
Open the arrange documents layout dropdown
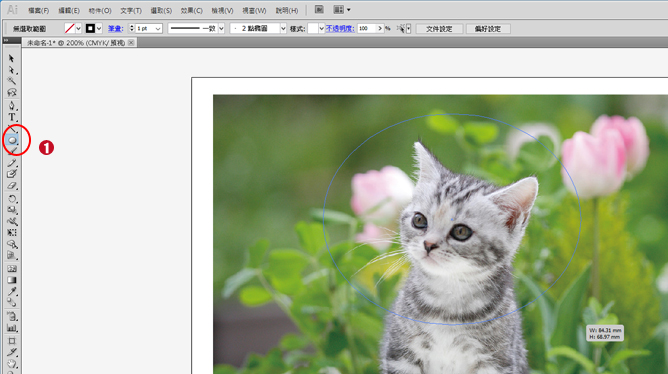point(342,9)
